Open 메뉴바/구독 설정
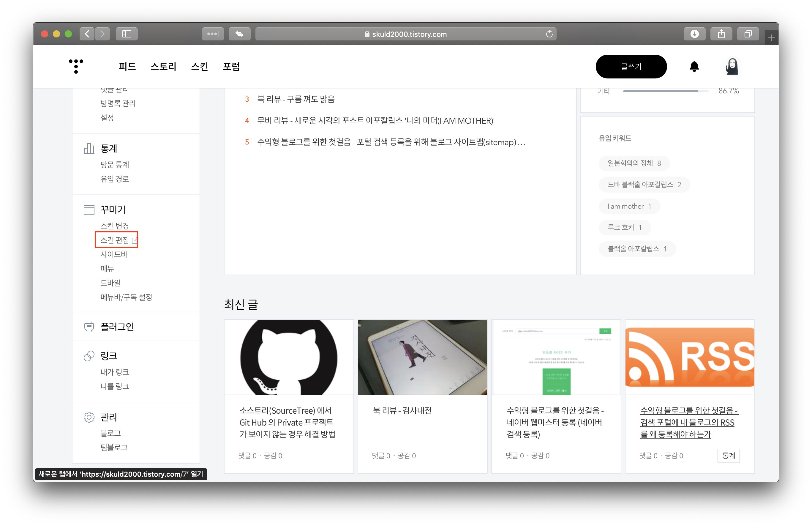The width and height of the screenshot is (812, 526). point(126,297)
